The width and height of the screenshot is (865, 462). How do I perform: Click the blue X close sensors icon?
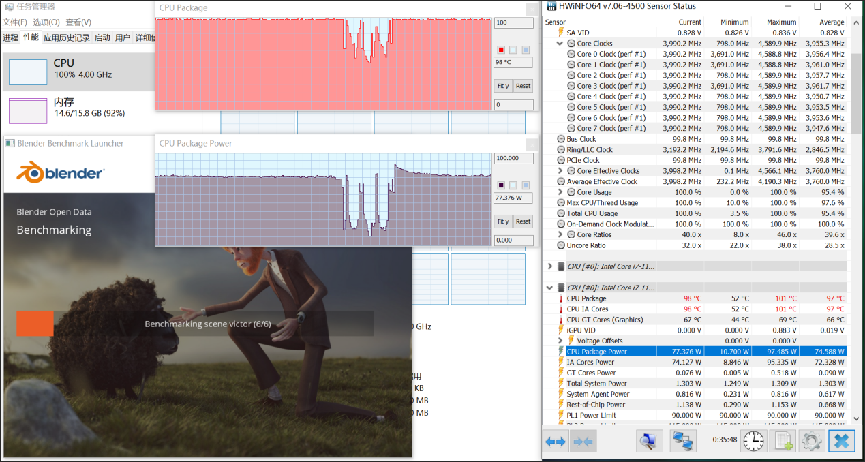tap(842, 441)
